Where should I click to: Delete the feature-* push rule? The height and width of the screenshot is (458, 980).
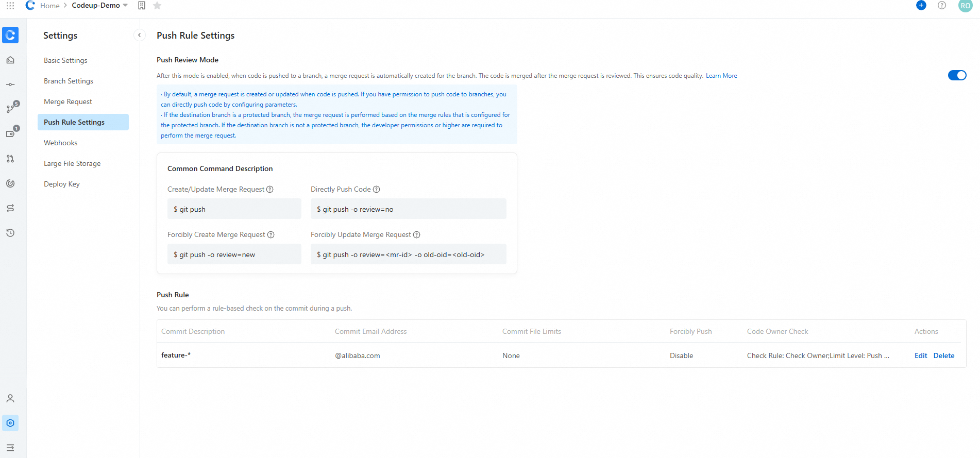[x=944, y=355]
